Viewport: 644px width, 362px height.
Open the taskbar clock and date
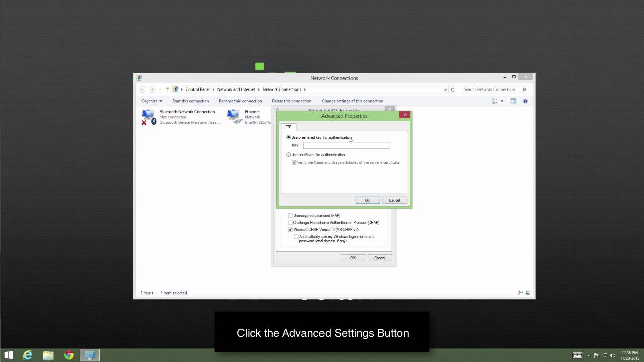pyautogui.click(x=631, y=355)
